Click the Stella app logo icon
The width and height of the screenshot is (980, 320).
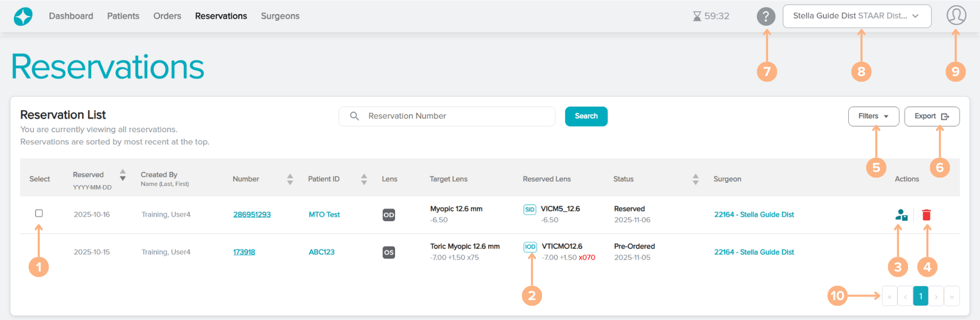click(x=23, y=16)
